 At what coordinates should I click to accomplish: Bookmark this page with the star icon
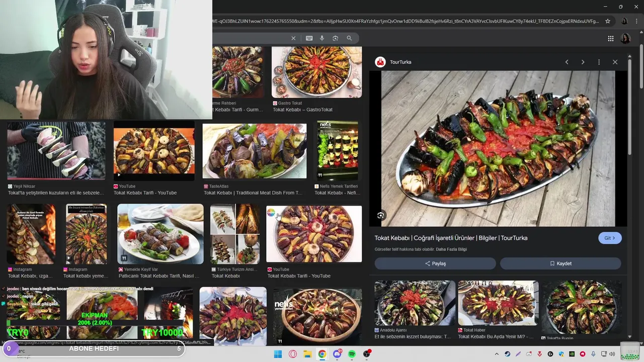pos(608,21)
